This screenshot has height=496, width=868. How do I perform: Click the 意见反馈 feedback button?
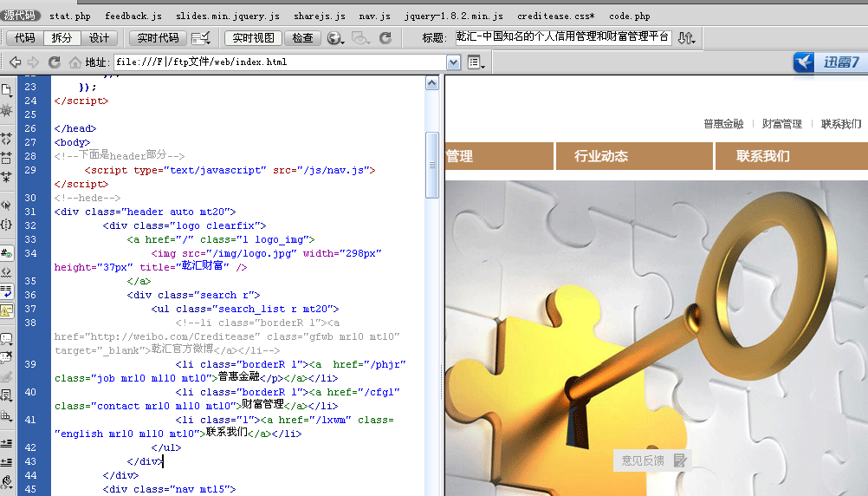pos(652,460)
